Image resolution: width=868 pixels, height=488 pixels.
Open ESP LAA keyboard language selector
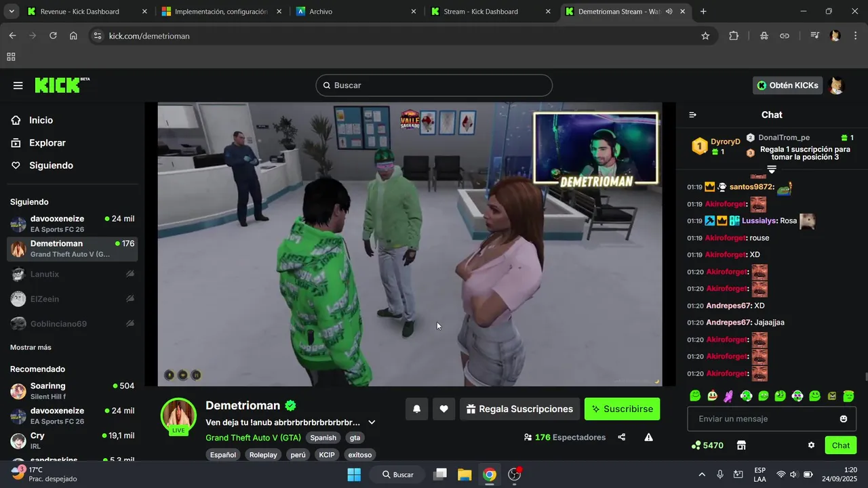[760, 474]
